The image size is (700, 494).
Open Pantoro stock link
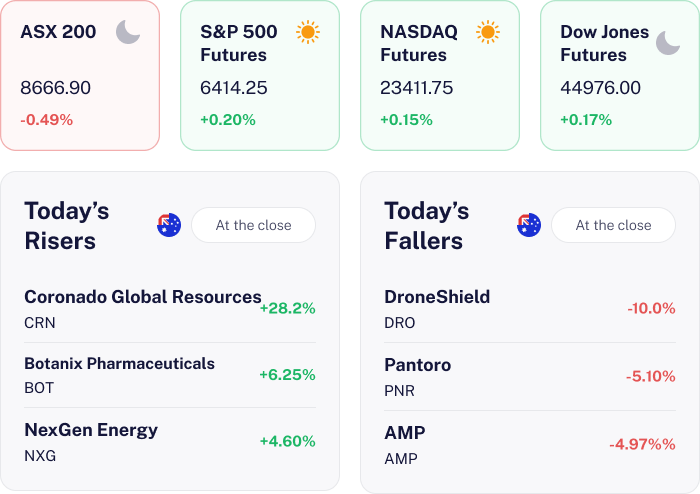point(417,365)
